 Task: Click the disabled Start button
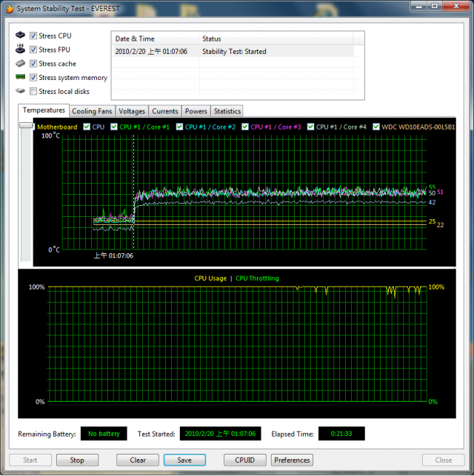pos(30,460)
